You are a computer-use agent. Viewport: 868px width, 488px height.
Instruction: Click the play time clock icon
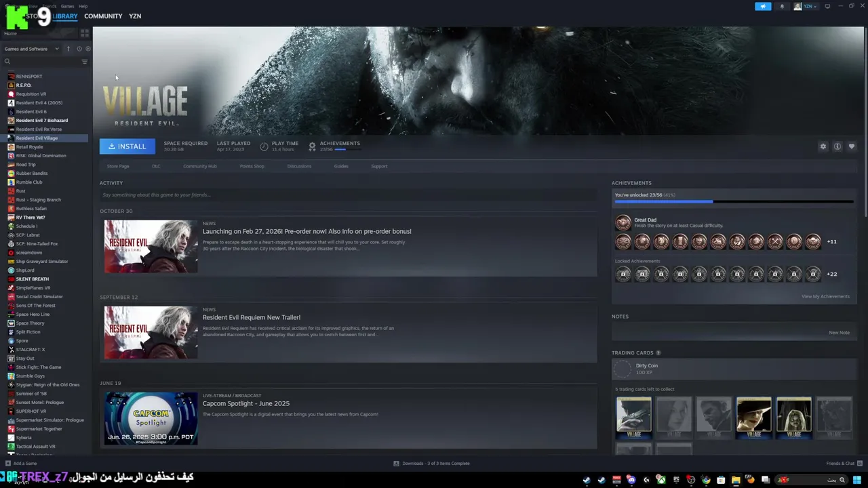[264, 146]
